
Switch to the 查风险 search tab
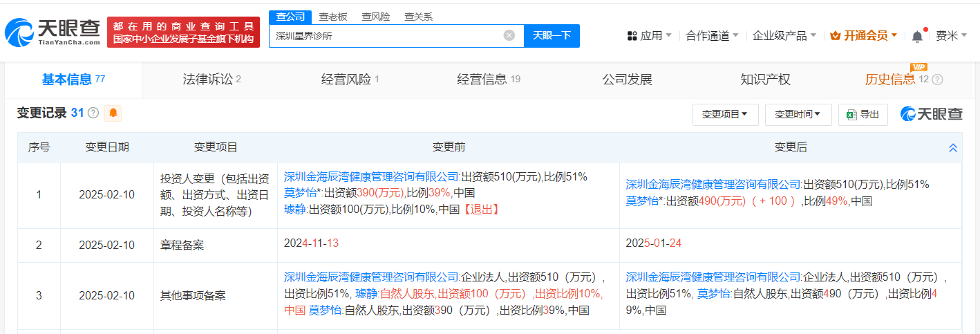(x=376, y=17)
